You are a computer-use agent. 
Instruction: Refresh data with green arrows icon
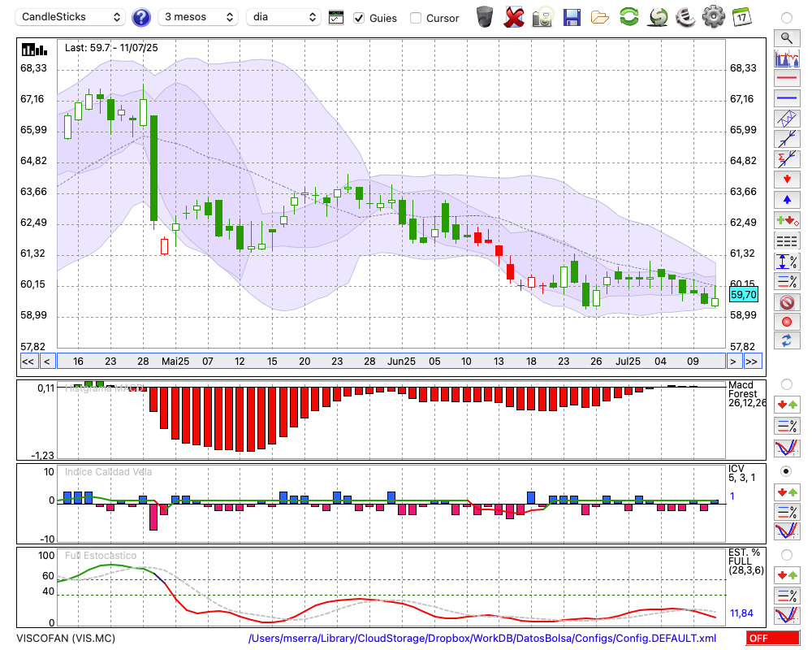pos(628,17)
